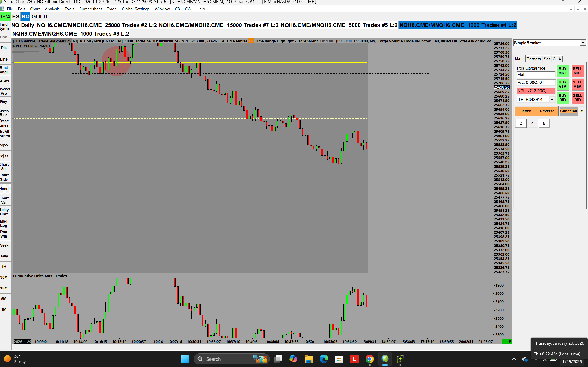Select the Ray drawing tool
Image resolution: width=588 pixels, height=367 pixels.
[4, 102]
